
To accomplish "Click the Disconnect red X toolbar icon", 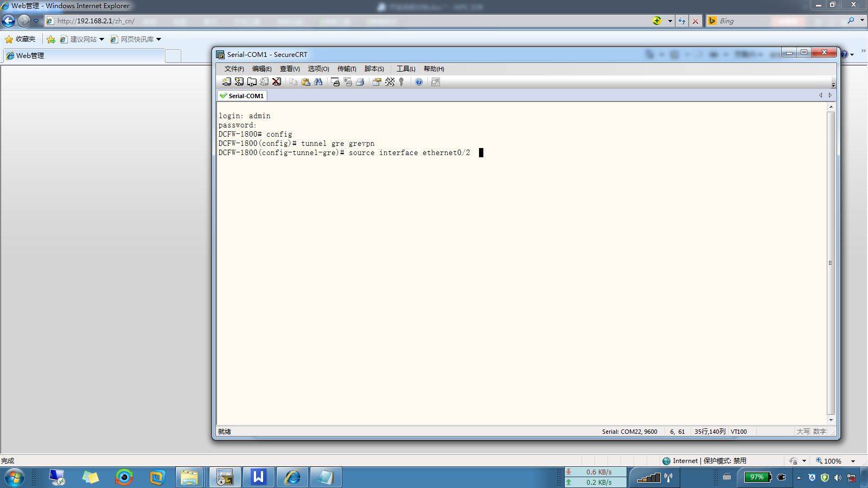I will tap(277, 82).
